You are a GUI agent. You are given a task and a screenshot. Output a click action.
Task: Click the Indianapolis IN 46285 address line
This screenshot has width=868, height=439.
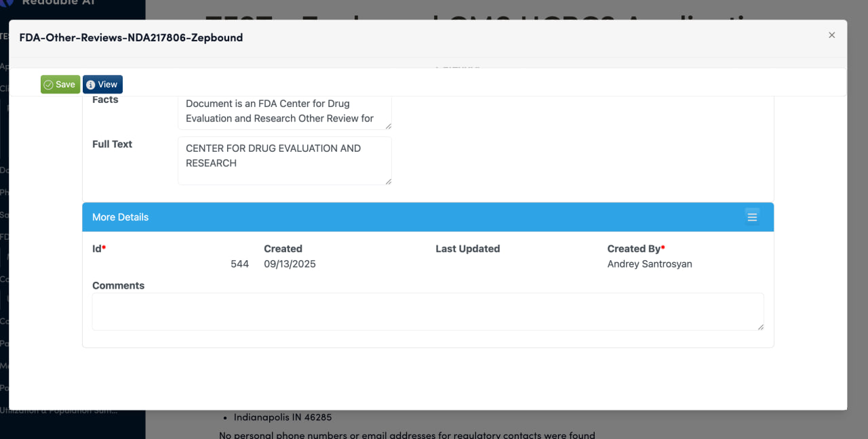tap(283, 417)
